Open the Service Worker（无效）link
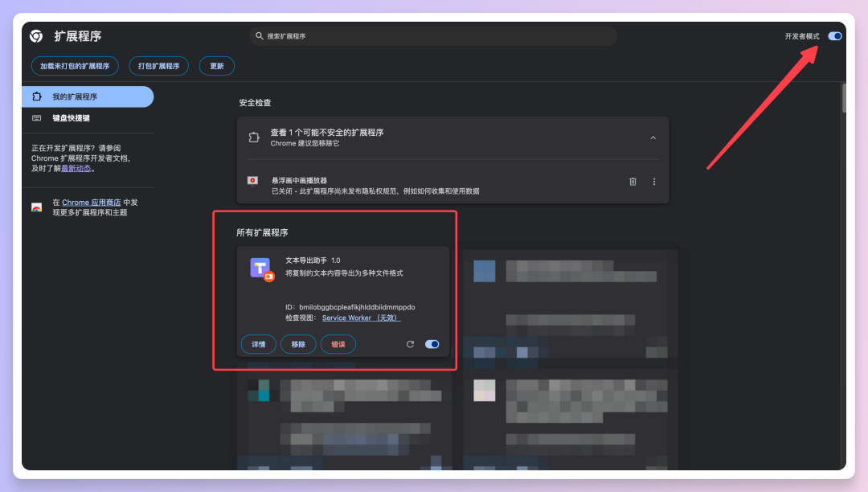 (361, 318)
